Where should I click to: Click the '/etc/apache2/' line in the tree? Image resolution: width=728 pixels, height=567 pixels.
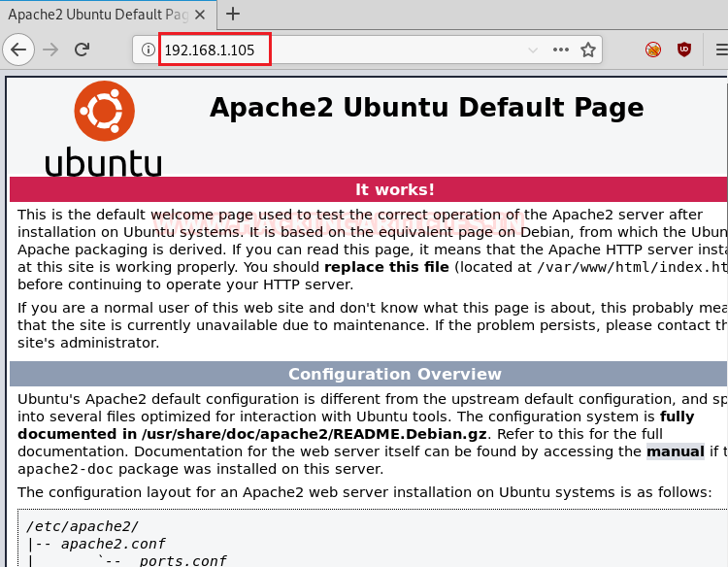pos(83,526)
